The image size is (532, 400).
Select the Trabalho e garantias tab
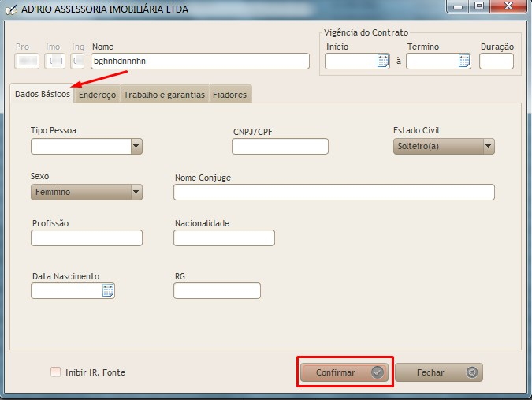(x=164, y=95)
